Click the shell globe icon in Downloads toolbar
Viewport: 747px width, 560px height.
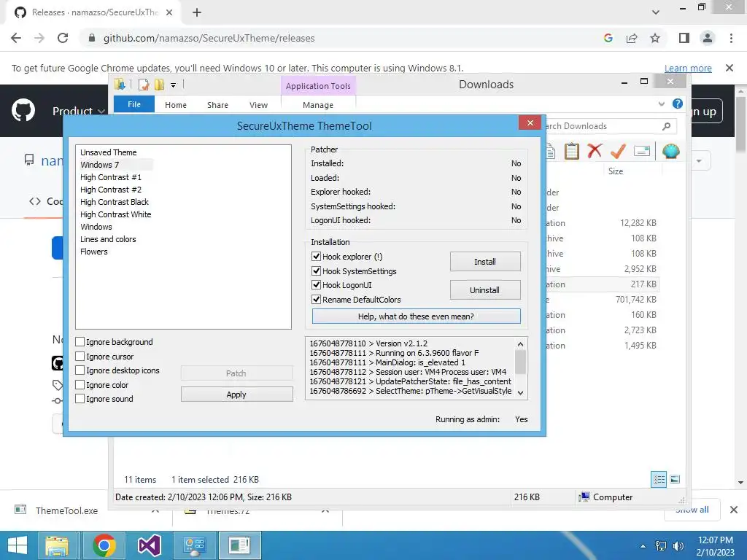671,152
